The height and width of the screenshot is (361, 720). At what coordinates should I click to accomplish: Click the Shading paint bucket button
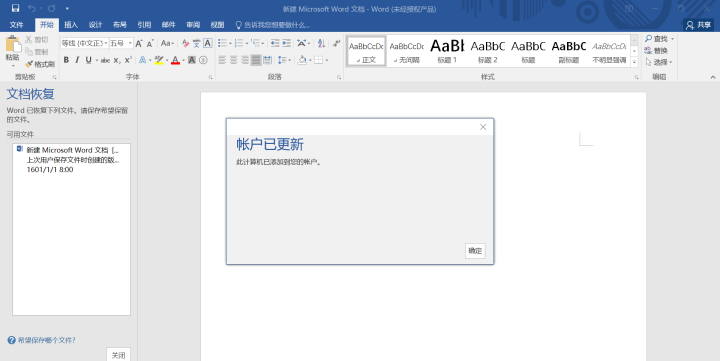click(302, 60)
